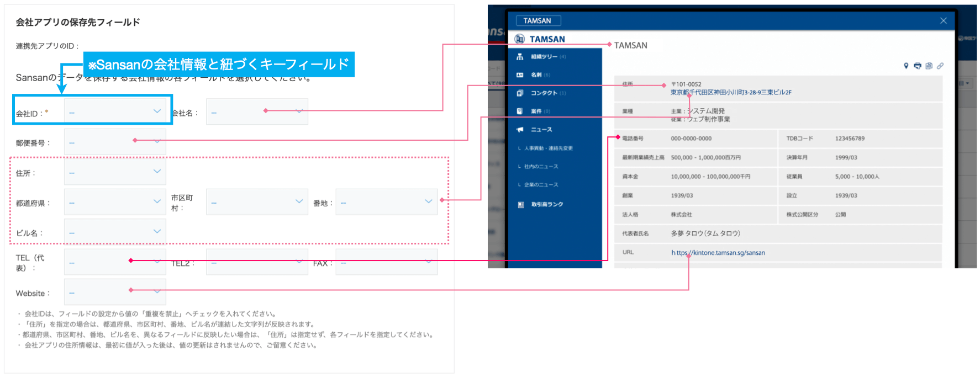The width and height of the screenshot is (980, 378).
Task: Click the 名刺 business card icon
Action: click(x=520, y=75)
